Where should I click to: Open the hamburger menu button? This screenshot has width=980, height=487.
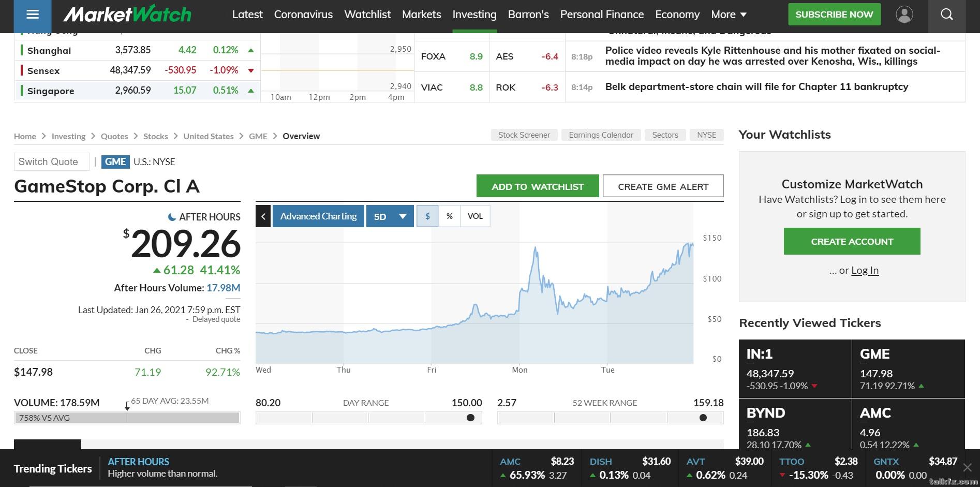coord(33,15)
